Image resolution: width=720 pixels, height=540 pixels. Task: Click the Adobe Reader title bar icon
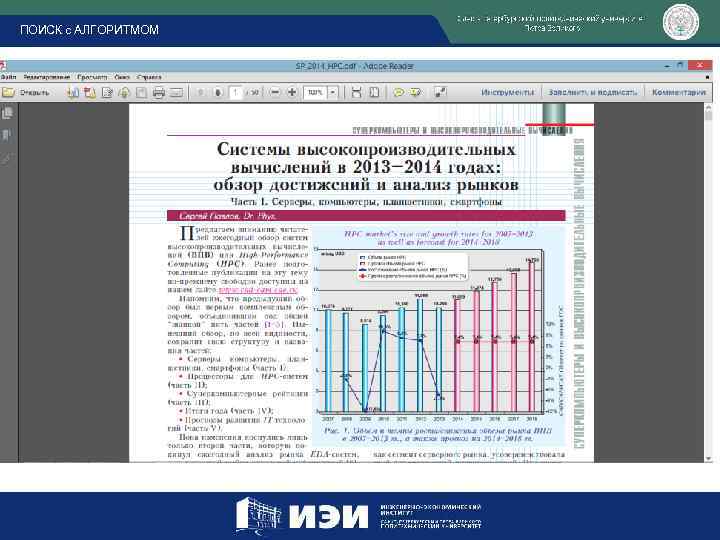(x=2, y=66)
